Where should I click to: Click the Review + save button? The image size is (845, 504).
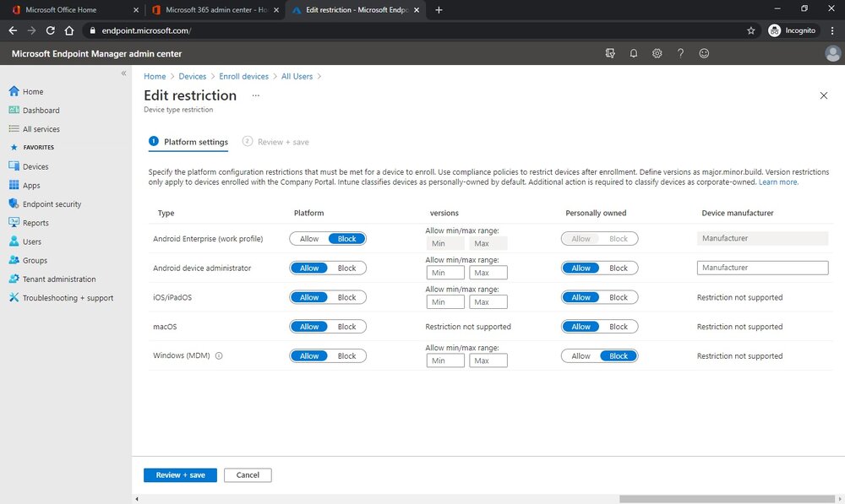[181, 475]
